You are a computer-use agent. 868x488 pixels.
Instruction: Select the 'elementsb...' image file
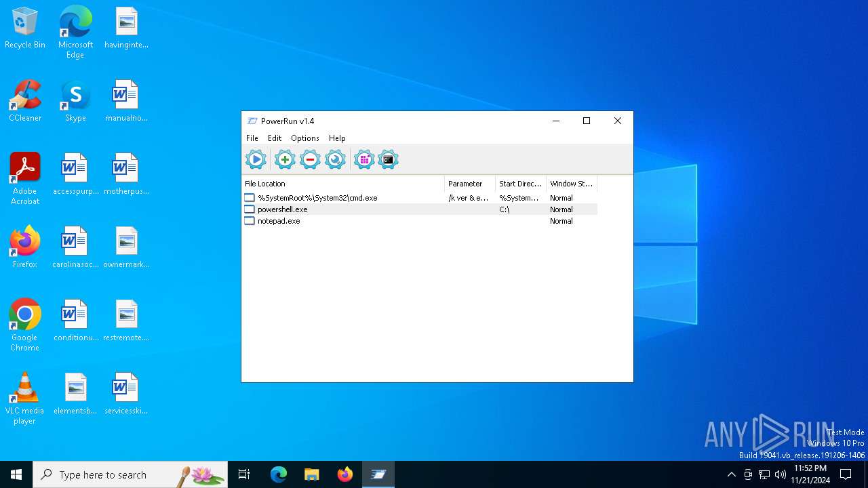click(x=75, y=394)
